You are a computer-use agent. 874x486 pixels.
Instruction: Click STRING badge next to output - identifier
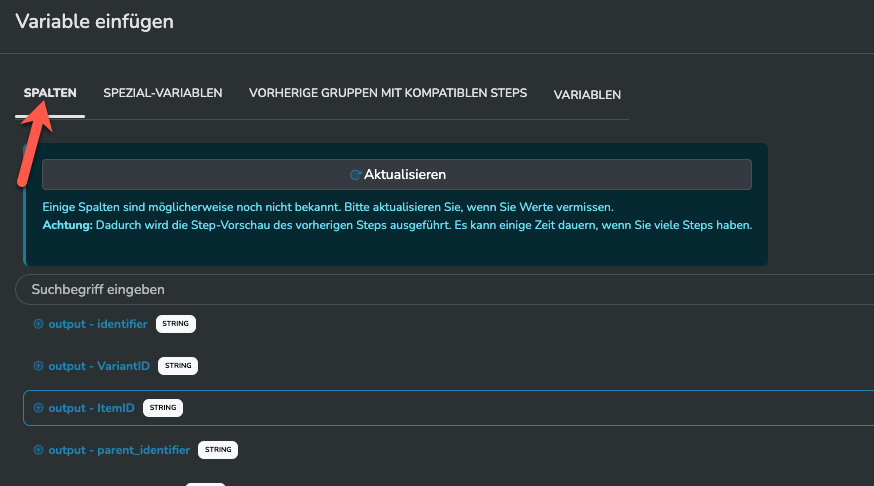pos(176,324)
